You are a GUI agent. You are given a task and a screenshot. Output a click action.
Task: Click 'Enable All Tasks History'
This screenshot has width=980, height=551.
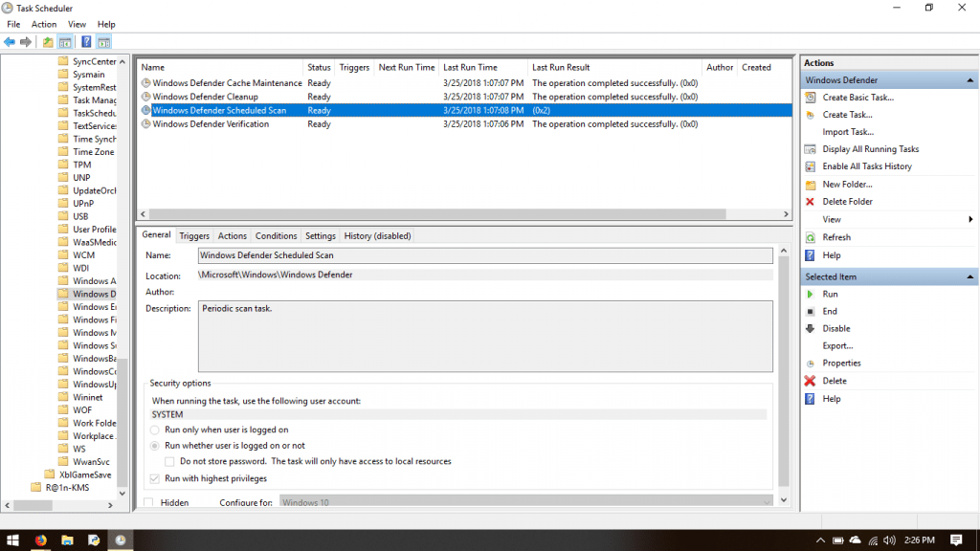click(x=866, y=166)
